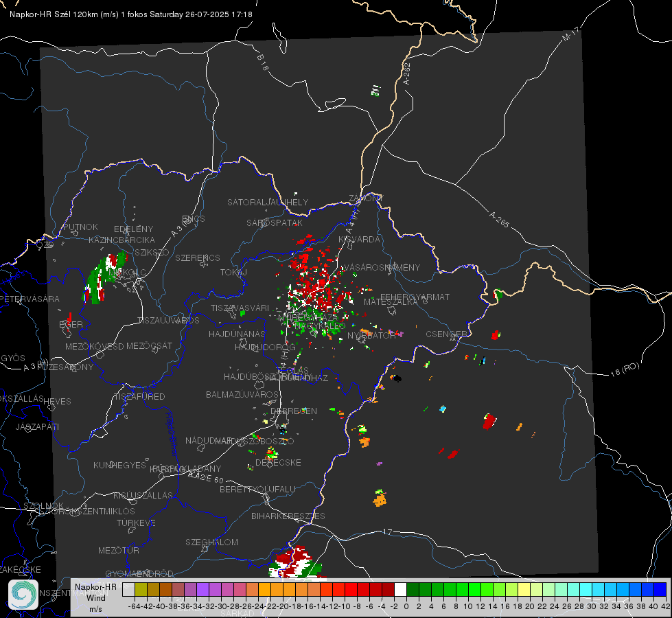Click the 'Napkor-HR Wind m/s' legend label
672x618 pixels.
pos(95,597)
